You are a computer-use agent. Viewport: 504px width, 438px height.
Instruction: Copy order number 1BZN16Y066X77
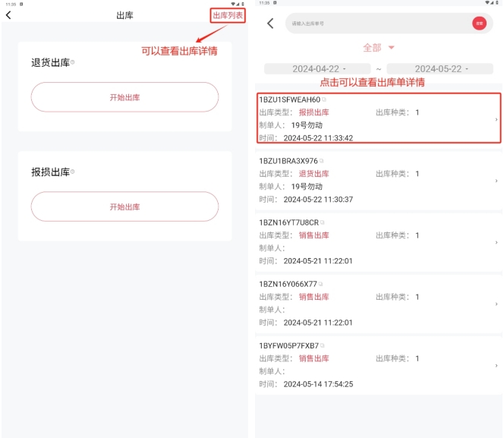pos(320,284)
